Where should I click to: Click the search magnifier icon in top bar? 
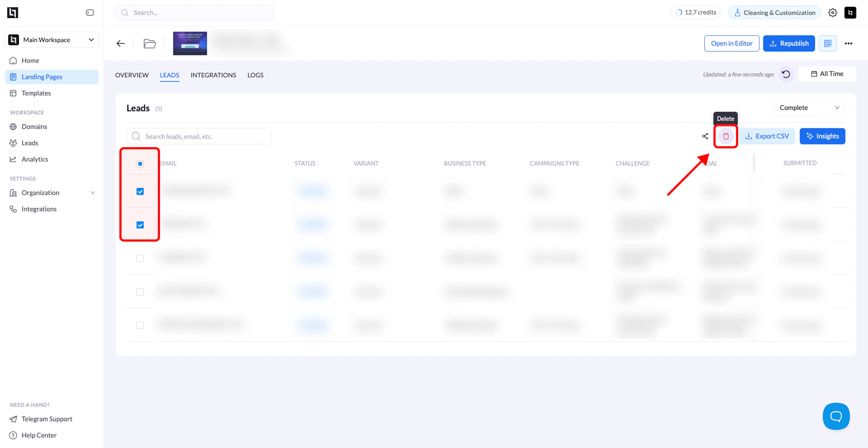(x=125, y=13)
